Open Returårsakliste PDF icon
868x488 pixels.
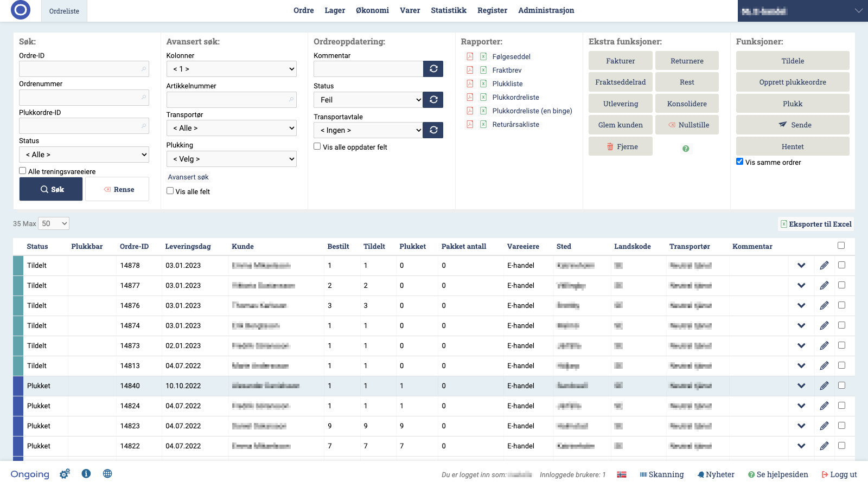(470, 124)
